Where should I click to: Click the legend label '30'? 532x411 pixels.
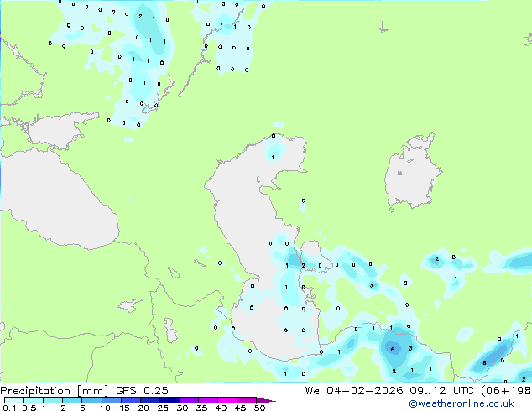182,408
